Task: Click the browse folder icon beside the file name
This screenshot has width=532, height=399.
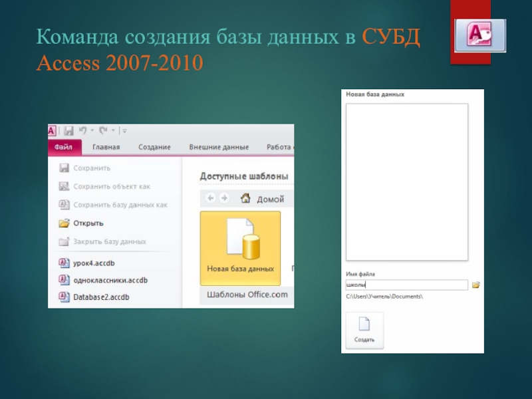Action: (x=476, y=285)
